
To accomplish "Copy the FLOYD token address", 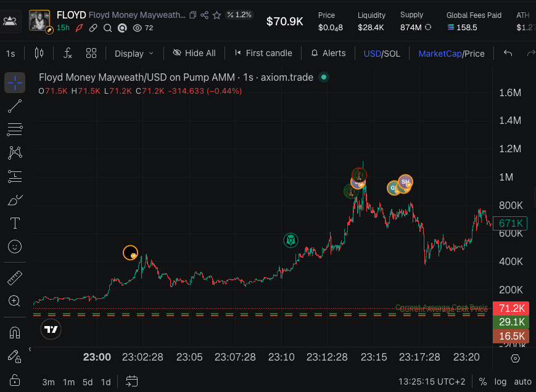I will pos(193,15).
